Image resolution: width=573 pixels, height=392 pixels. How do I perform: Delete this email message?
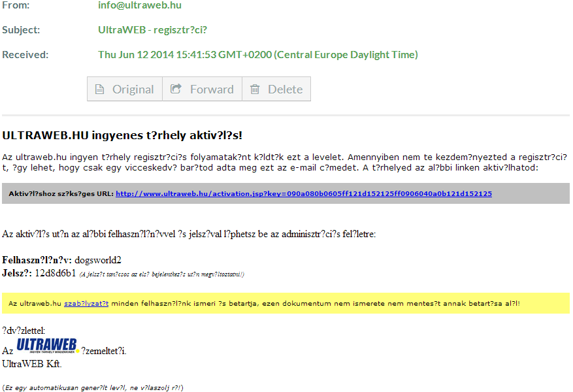[276, 89]
